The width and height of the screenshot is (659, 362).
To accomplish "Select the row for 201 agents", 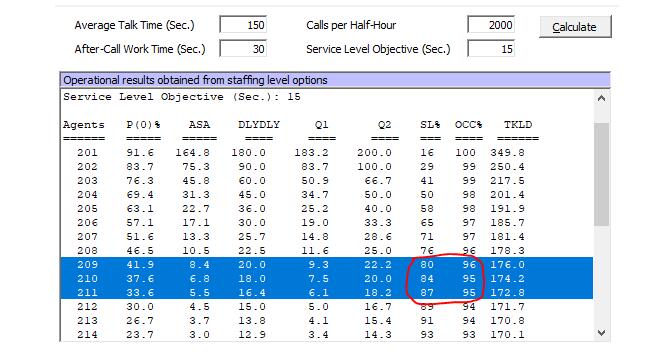I will [x=327, y=153].
